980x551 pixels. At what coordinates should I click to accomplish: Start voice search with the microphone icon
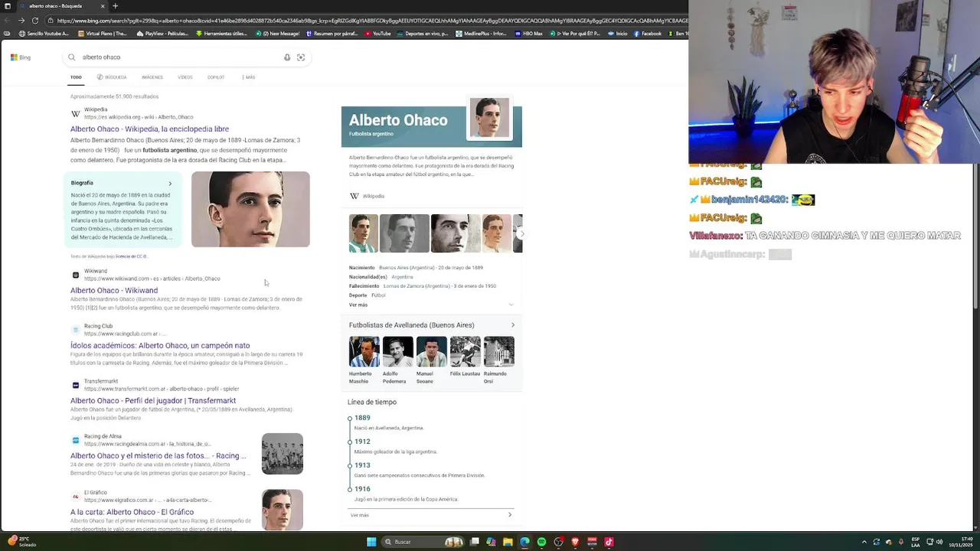coord(287,57)
